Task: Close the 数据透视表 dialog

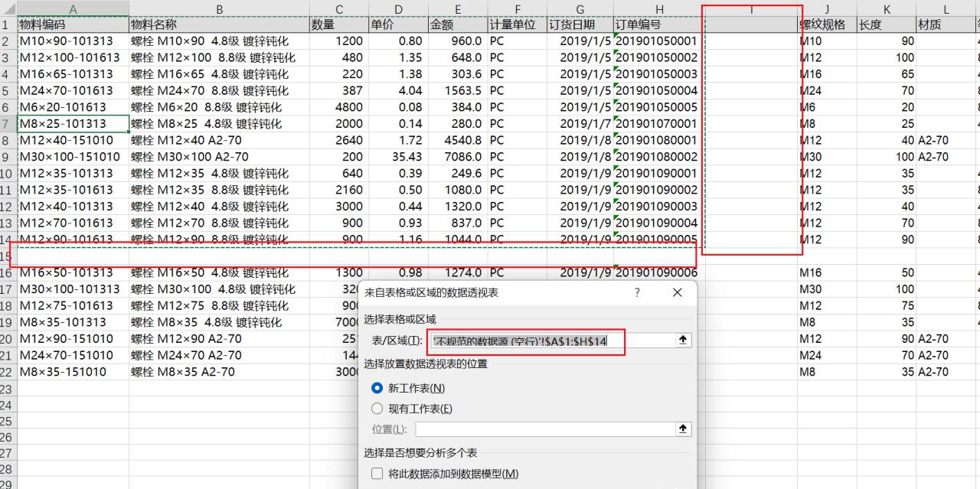Action: [x=677, y=292]
